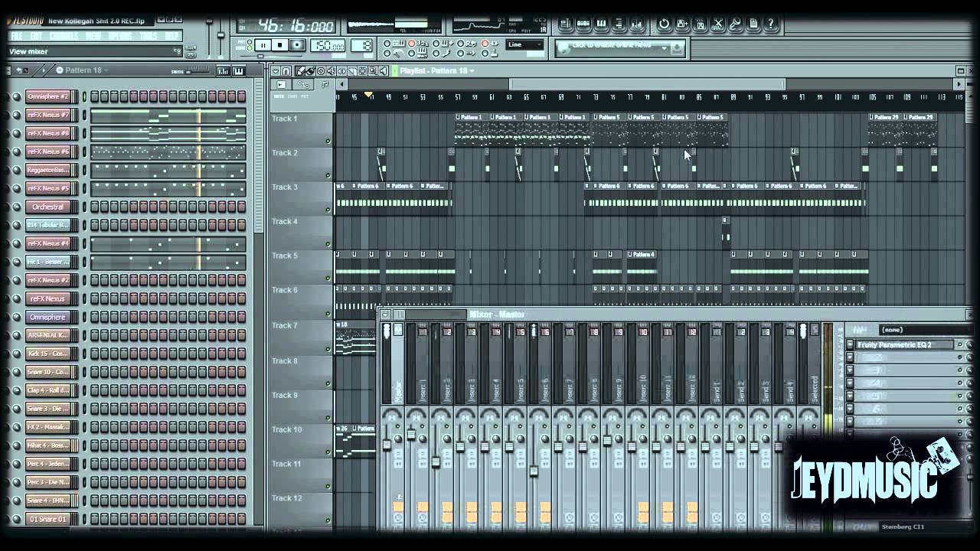Open the project info document icon

coord(753,23)
